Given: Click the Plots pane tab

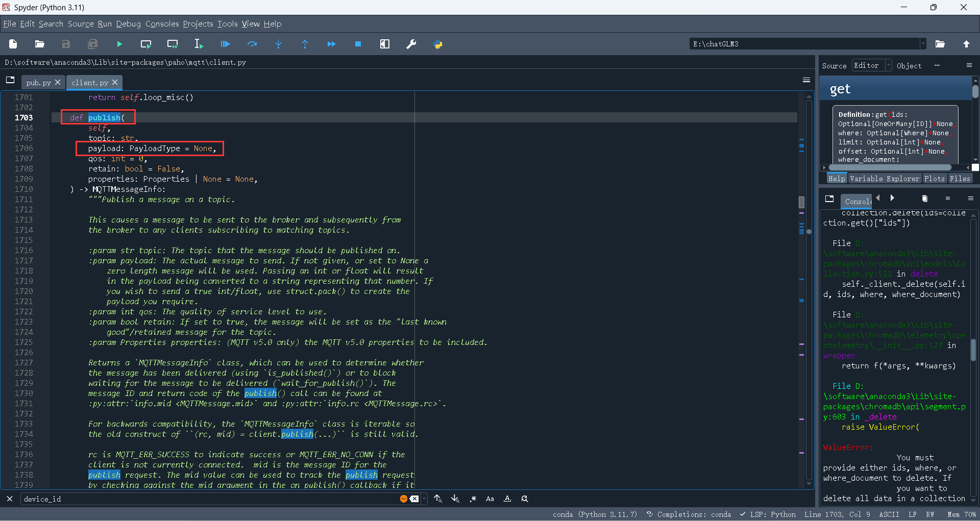Looking at the screenshot, I should 934,179.
